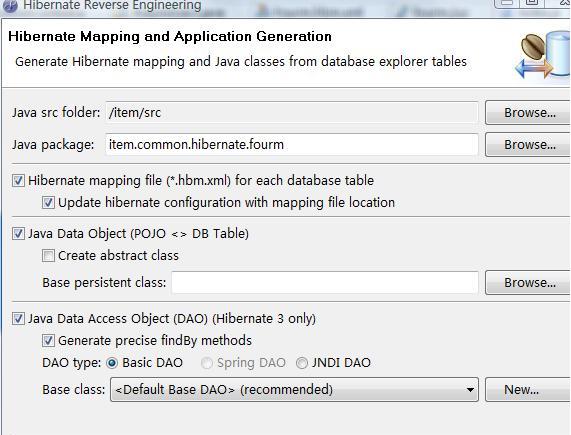Disable Java Data Object POJO checkbox
Image resolution: width=571 pixels, height=435 pixels.
point(18,233)
